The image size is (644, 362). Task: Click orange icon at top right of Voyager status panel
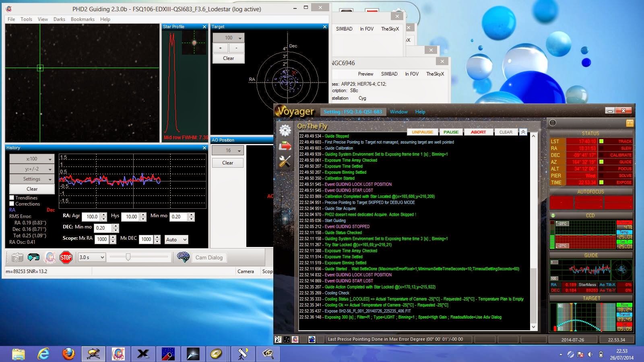click(x=630, y=123)
